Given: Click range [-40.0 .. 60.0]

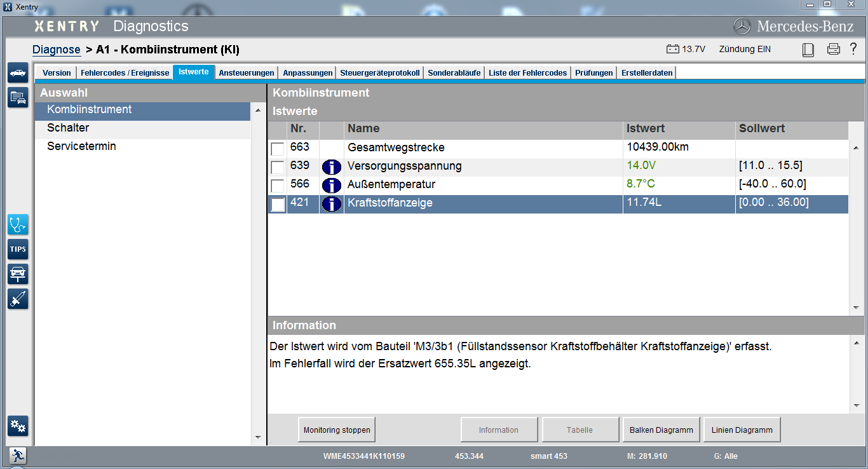Looking at the screenshot, I should pyautogui.click(x=772, y=184).
